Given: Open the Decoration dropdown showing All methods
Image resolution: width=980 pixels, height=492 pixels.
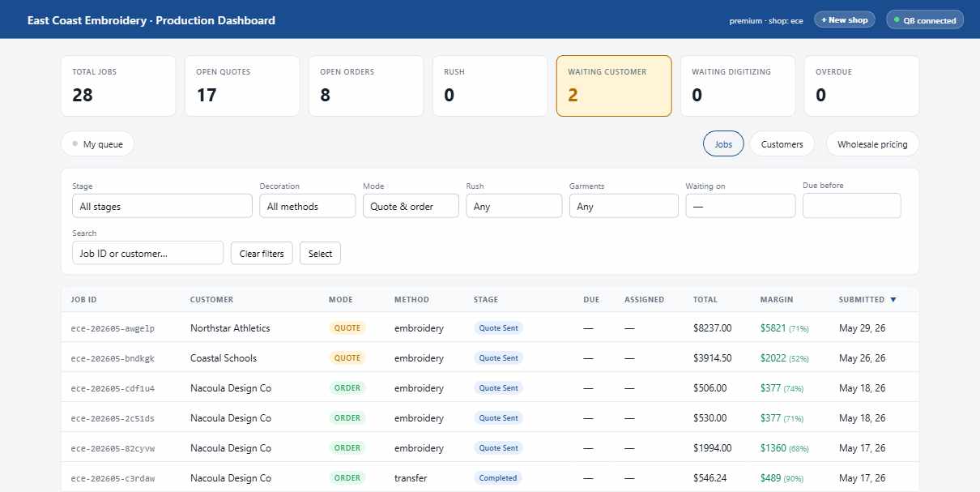Looking at the screenshot, I should pos(307,206).
